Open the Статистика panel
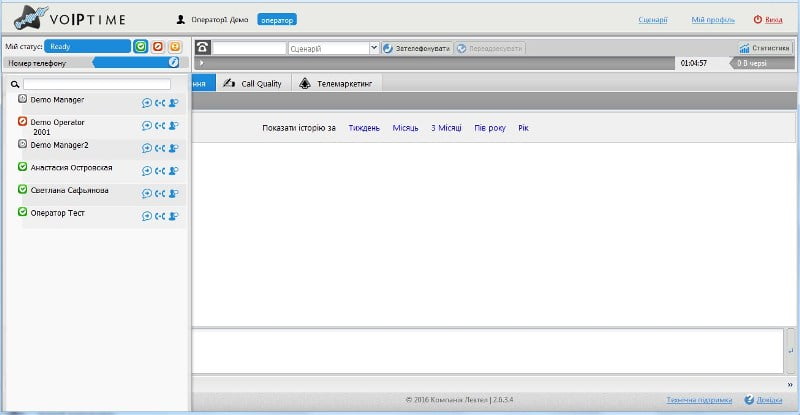This screenshot has width=800, height=415. [x=765, y=48]
